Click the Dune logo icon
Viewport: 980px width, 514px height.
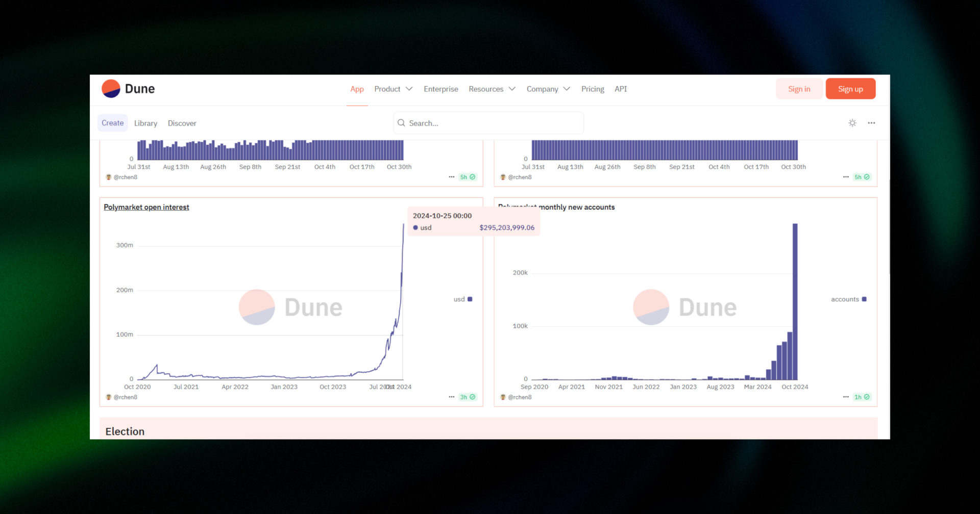[111, 89]
